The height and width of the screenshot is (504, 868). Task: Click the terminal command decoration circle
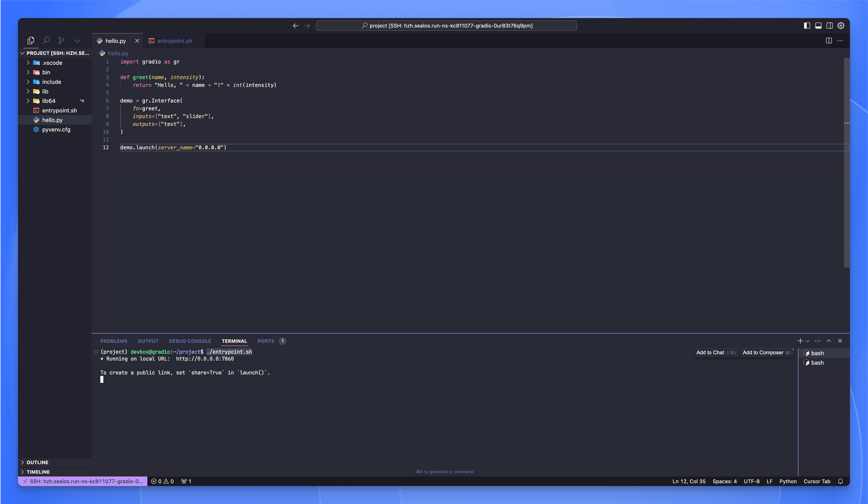click(x=96, y=352)
